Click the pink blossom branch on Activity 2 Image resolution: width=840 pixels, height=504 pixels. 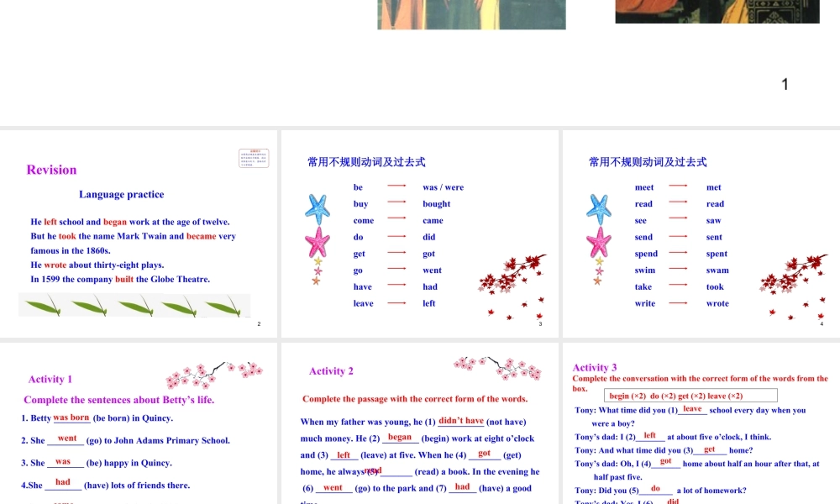click(497, 366)
